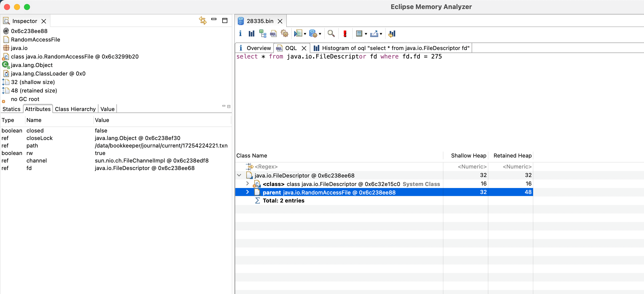The width and height of the screenshot is (644, 294).
Task: Sort by Class Name column header
Action: 339,156
